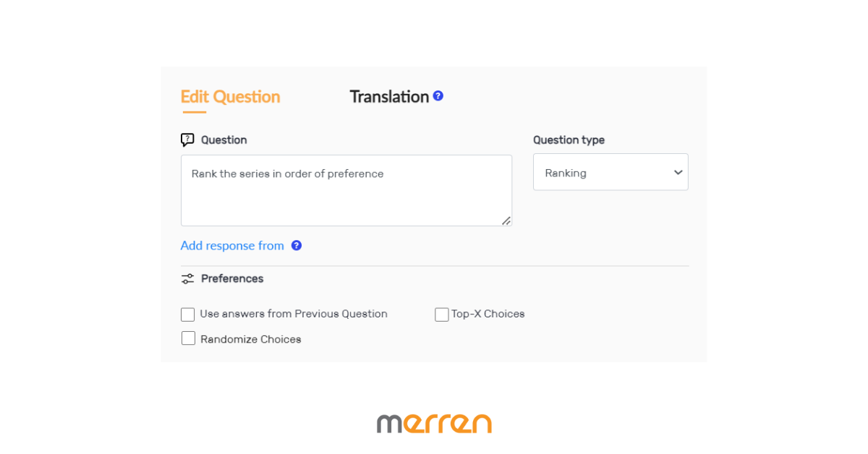Click the Merren logo
868x454 pixels.
[x=434, y=423]
